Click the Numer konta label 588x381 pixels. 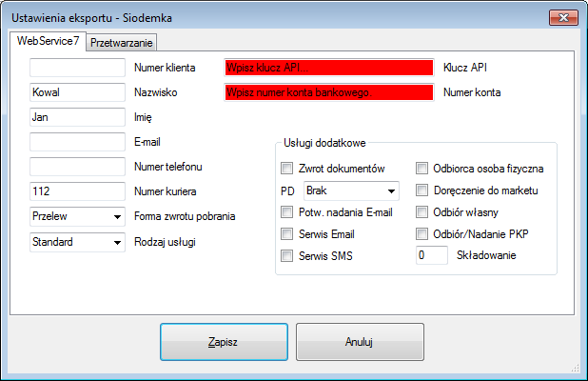[472, 92]
